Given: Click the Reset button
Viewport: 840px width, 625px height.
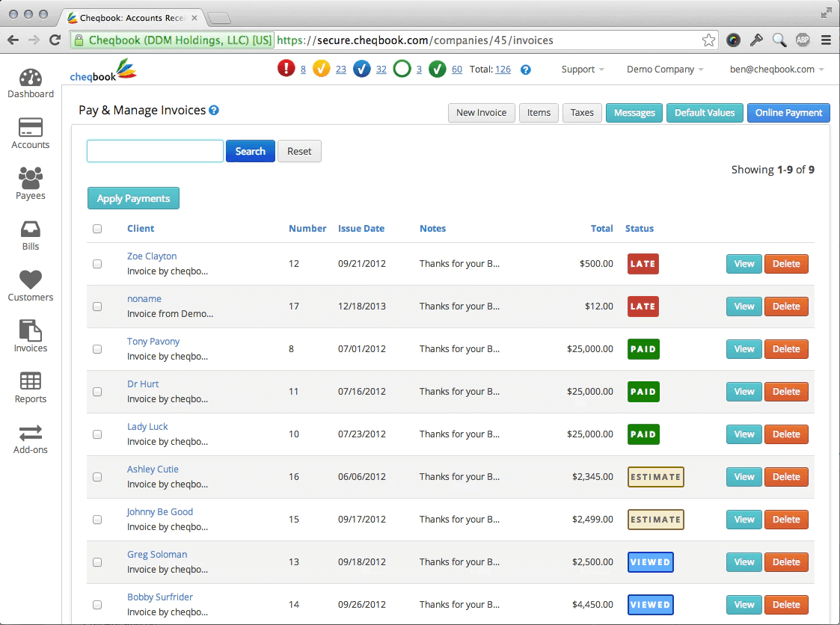Looking at the screenshot, I should tap(299, 152).
